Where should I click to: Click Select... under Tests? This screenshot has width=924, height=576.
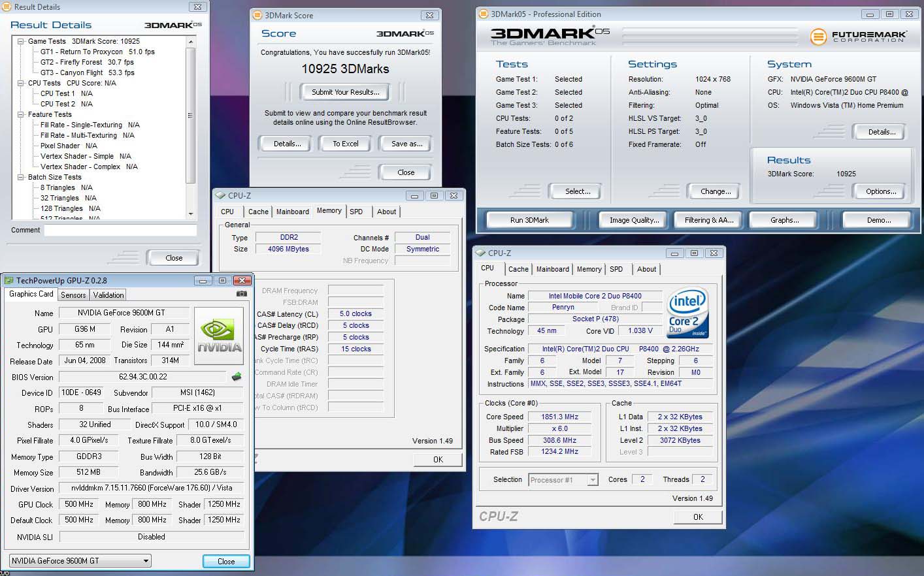578,191
